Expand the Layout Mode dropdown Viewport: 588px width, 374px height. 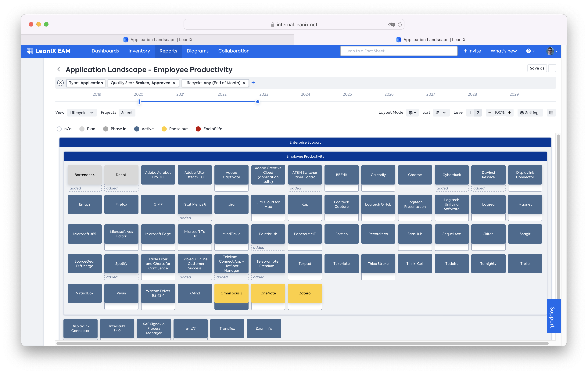point(412,113)
